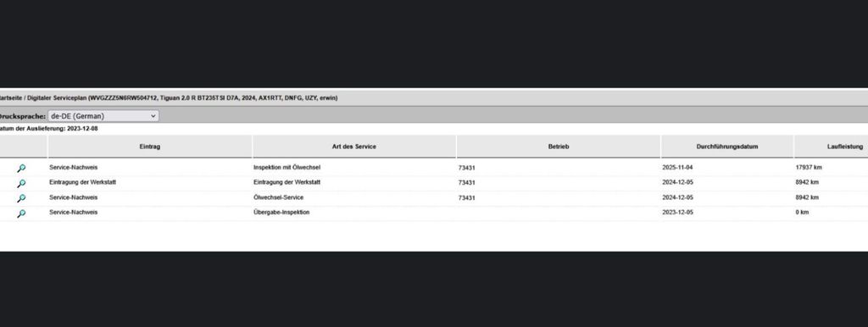Image resolution: width=868 pixels, height=327 pixels.
Task: Select the Inspektion mit Ölwechsel cell
Action: coord(287,167)
